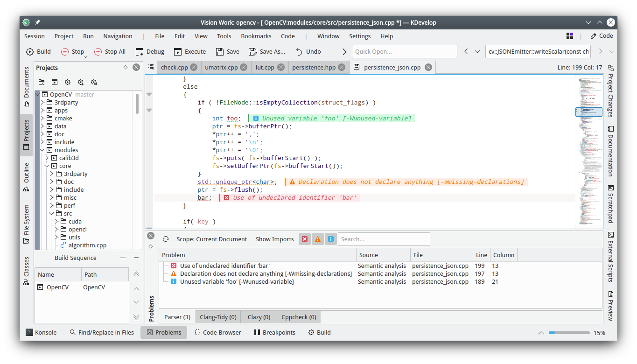637x364 pixels.
Task: Open the Stop button dropdown arrow
Action: pyautogui.click(x=85, y=57)
